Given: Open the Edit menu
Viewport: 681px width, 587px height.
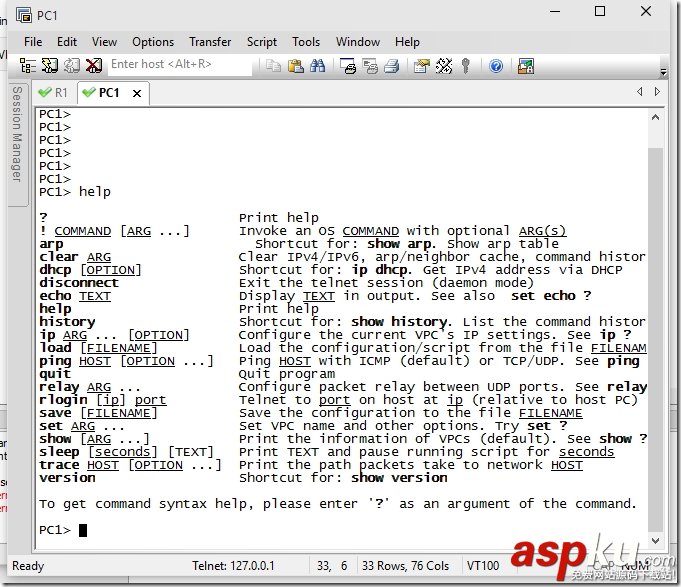Looking at the screenshot, I should tap(67, 42).
